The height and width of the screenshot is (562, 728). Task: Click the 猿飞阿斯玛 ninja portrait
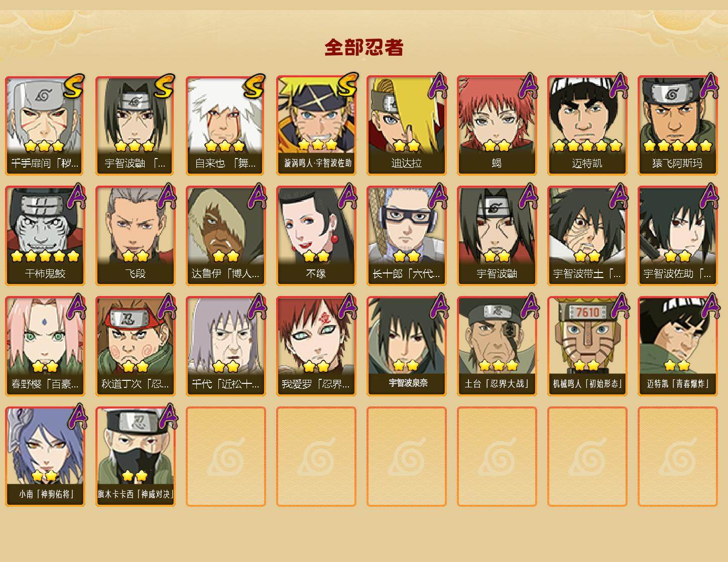pyautogui.click(x=678, y=125)
